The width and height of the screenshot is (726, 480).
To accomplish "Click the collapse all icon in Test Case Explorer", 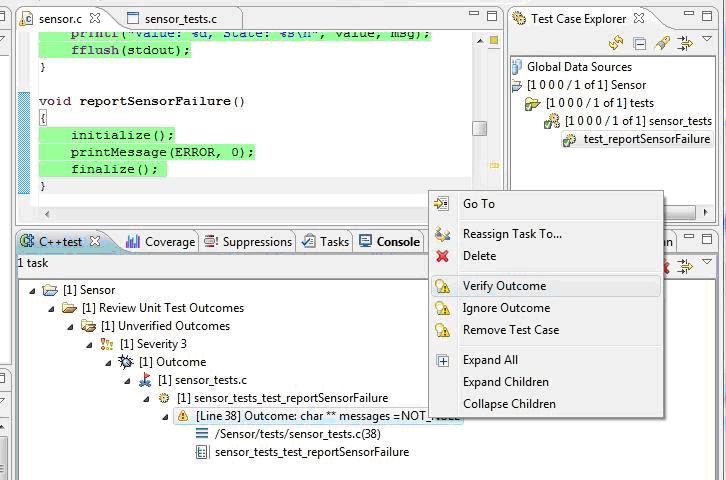I will [639, 43].
